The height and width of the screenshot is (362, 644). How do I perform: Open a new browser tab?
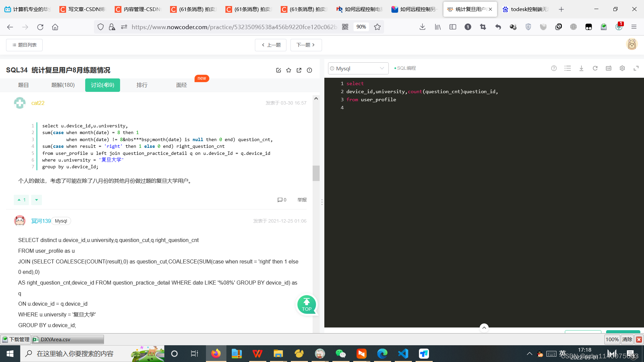[561, 9]
